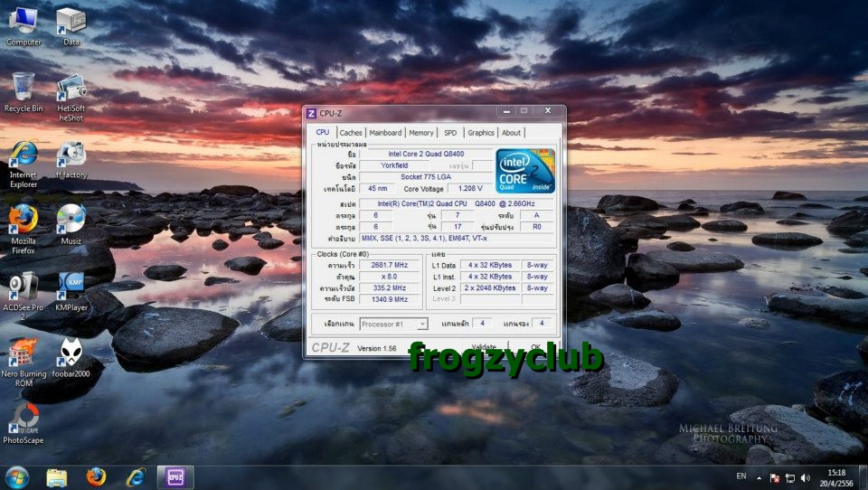
Task: Open Internet Explorer desktop shortcut
Action: pyautogui.click(x=24, y=164)
